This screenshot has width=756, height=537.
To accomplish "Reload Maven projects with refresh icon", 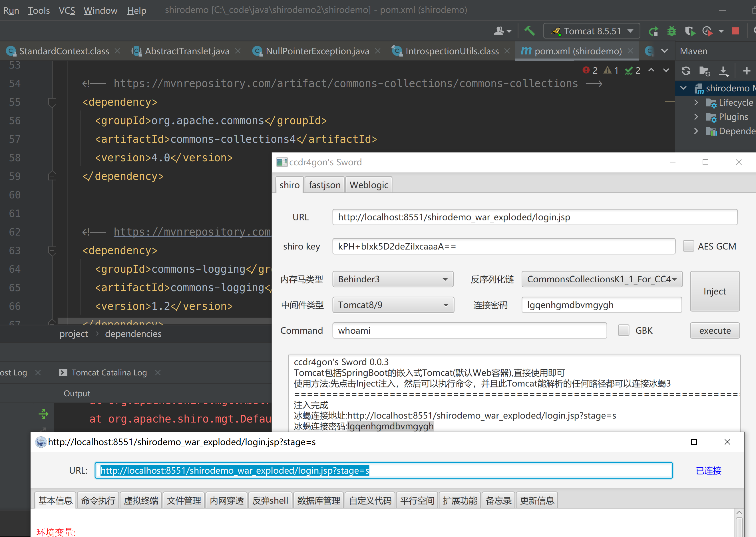I will point(686,71).
